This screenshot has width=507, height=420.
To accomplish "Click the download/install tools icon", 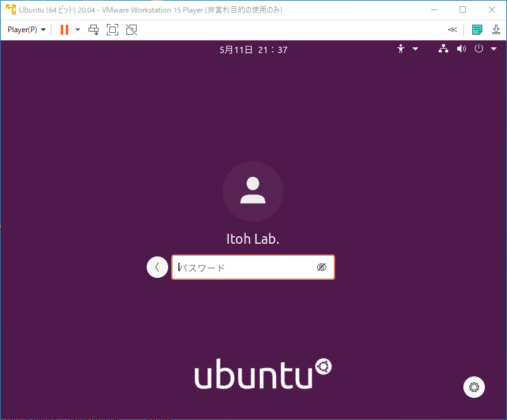I will [x=496, y=30].
